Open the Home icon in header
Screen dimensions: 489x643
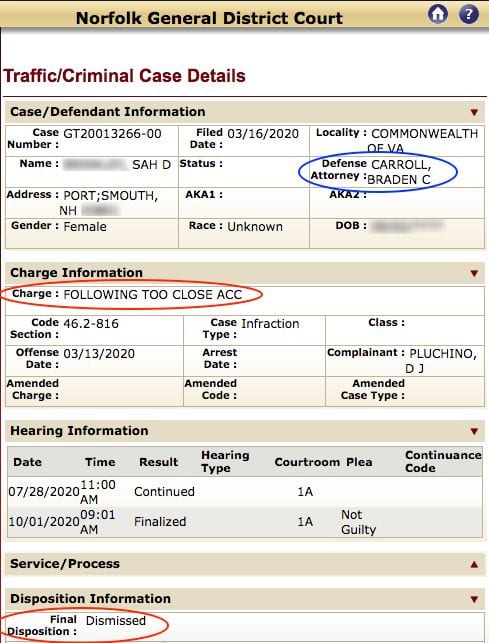(438, 14)
